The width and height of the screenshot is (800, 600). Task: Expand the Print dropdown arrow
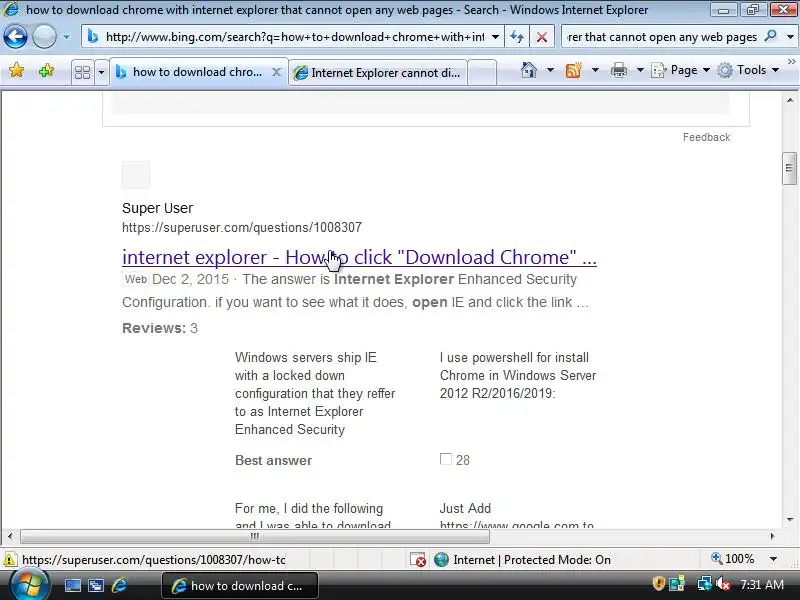click(x=640, y=70)
